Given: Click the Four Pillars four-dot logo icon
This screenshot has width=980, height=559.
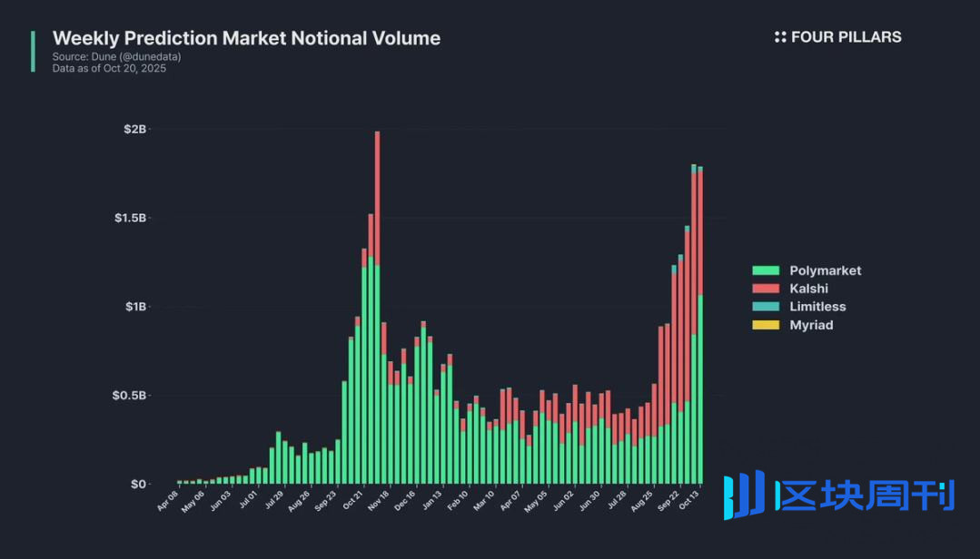Looking at the screenshot, I should [780, 37].
